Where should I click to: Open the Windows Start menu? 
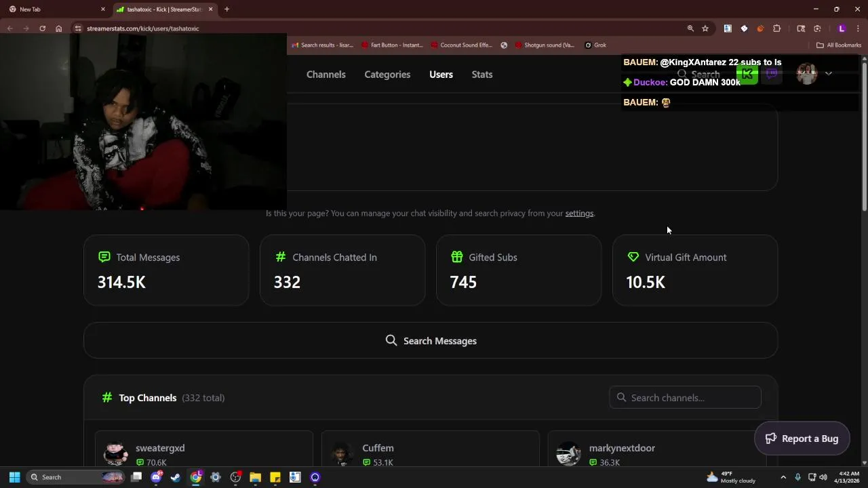point(14,477)
